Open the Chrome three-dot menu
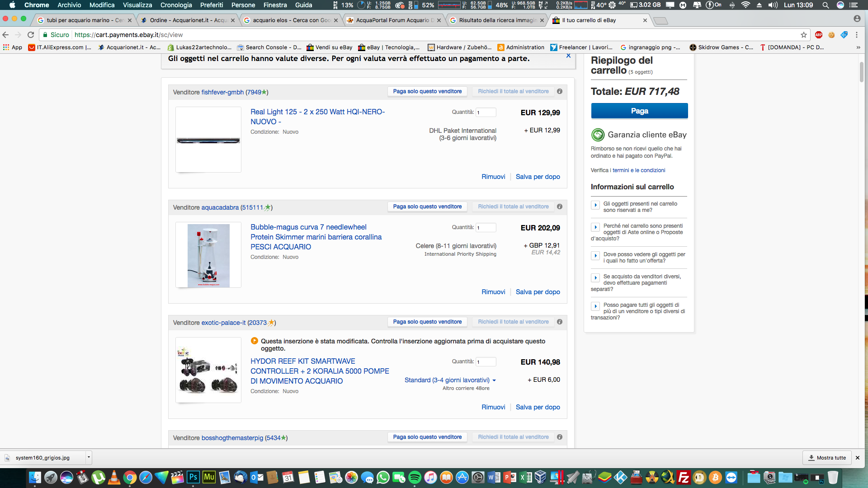The height and width of the screenshot is (488, 868). [x=857, y=35]
